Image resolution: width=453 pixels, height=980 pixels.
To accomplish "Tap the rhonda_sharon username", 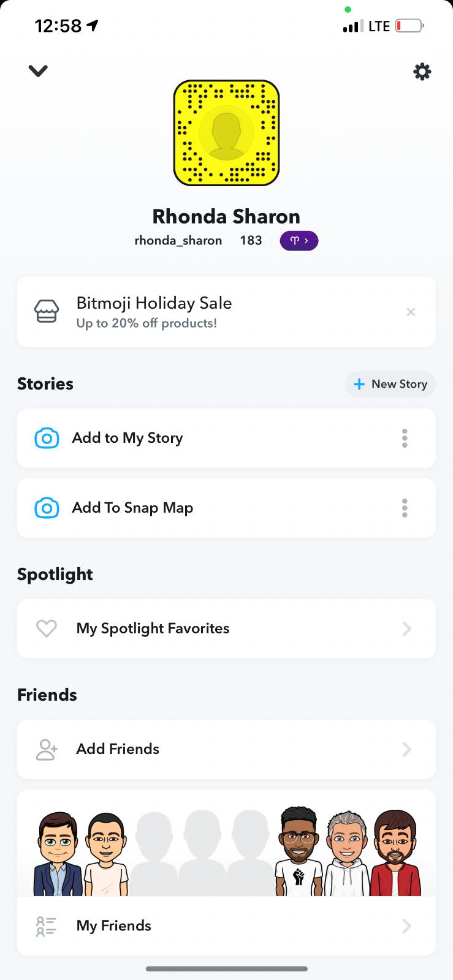I will click(x=178, y=241).
